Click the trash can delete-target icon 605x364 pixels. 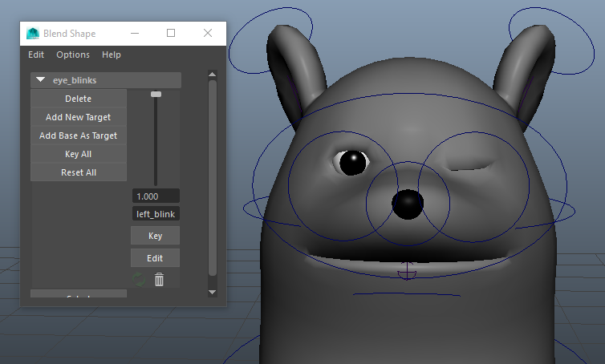pos(159,280)
